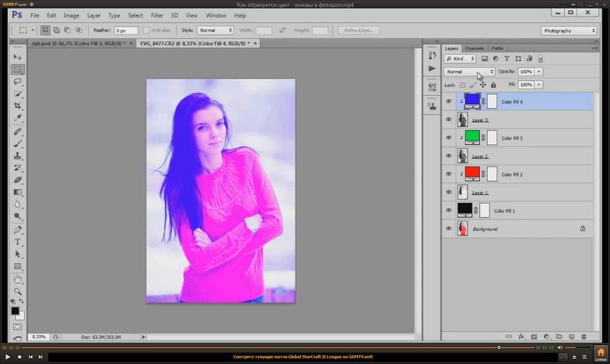Image resolution: width=610 pixels, height=364 pixels.
Task: Select the Hand tool
Action: coord(18,279)
